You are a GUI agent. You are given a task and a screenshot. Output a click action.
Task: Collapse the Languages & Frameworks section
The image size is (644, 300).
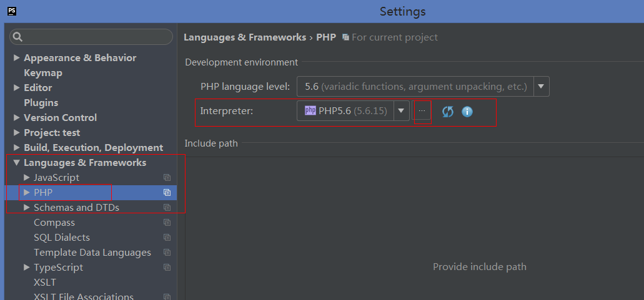(16, 163)
